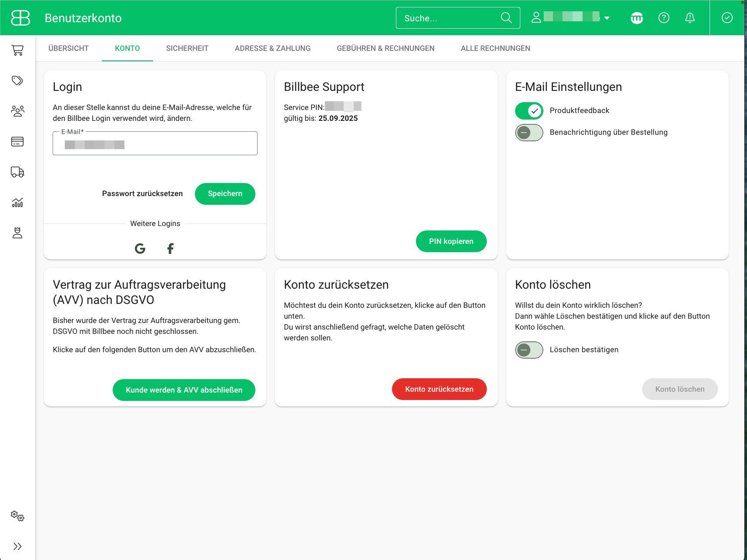
Task: Enable the Löschen bestätigen toggle
Action: 529,350
